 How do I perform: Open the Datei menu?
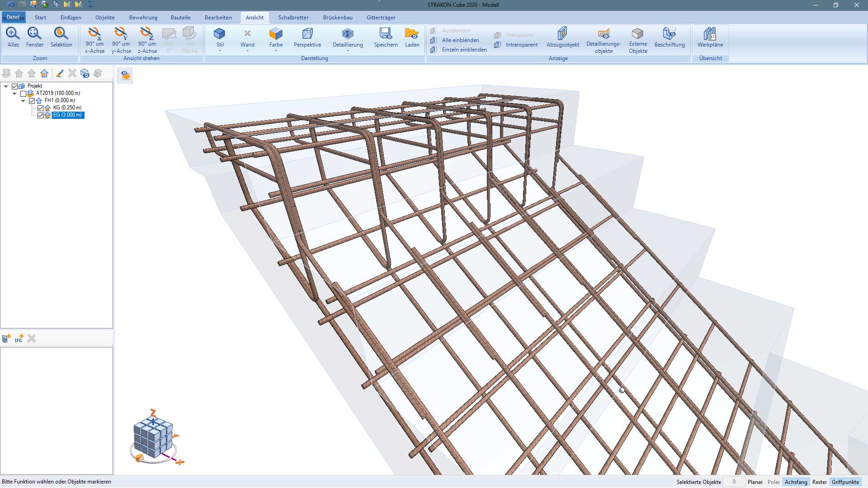[x=13, y=17]
